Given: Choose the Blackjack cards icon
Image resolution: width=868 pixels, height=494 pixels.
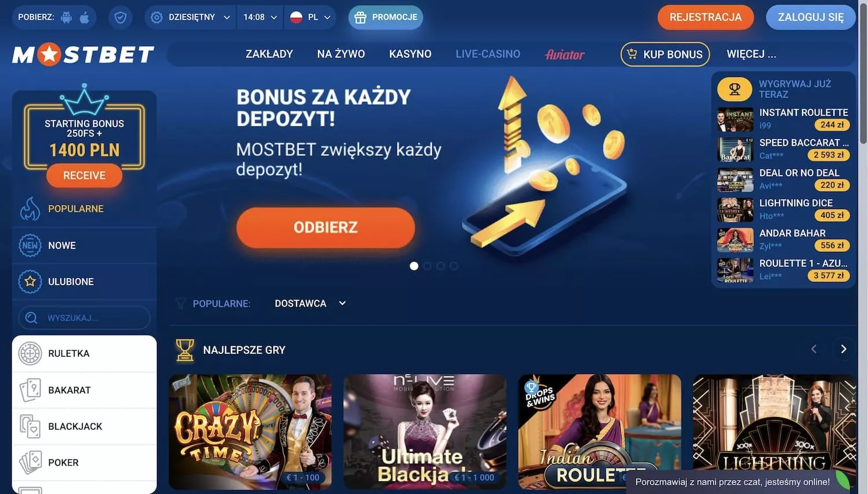Looking at the screenshot, I should pyautogui.click(x=30, y=426).
